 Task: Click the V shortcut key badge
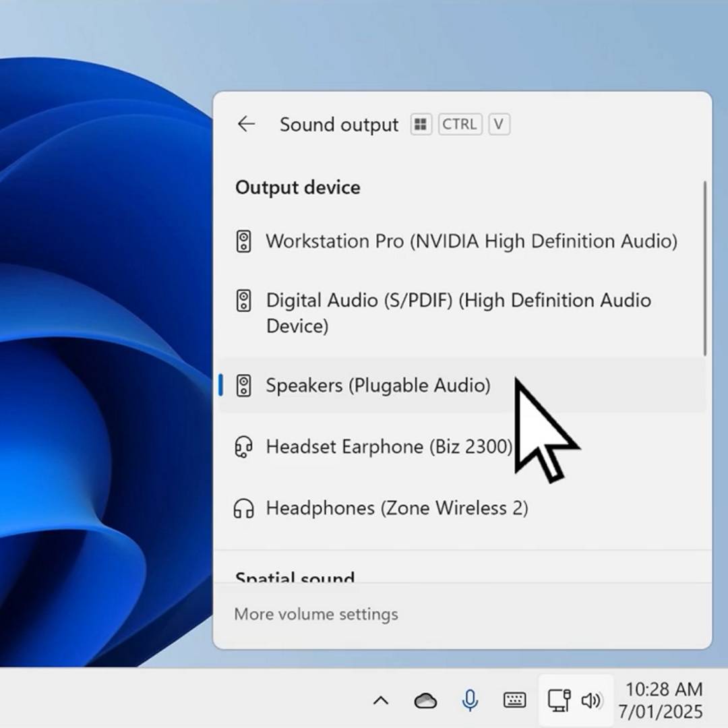(x=499, y=125)
